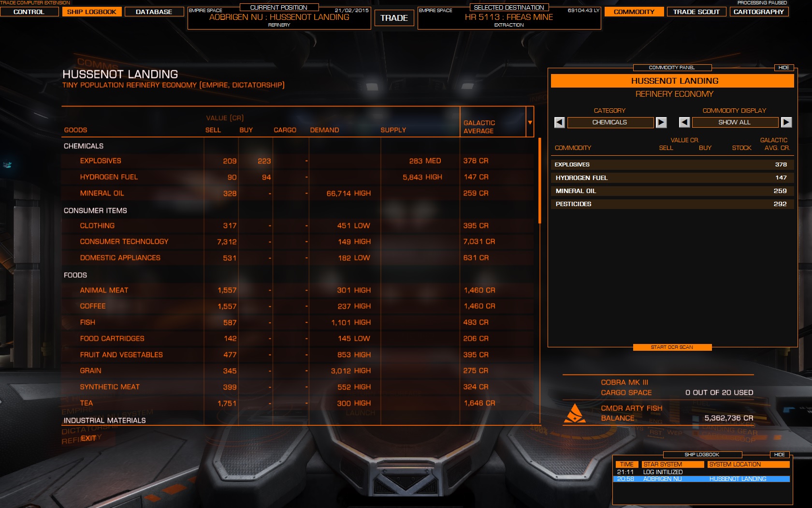
Task: Open the Database tab
Action: (x=154, y=12)
